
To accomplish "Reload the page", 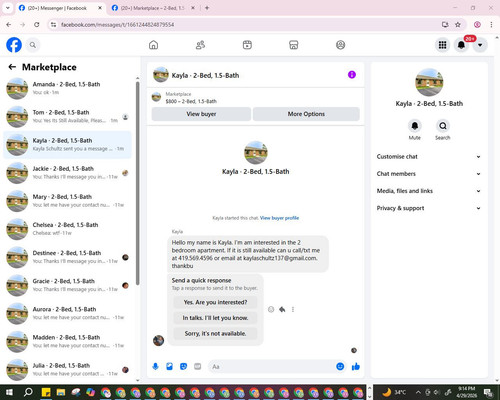I will tap(37, 25).
